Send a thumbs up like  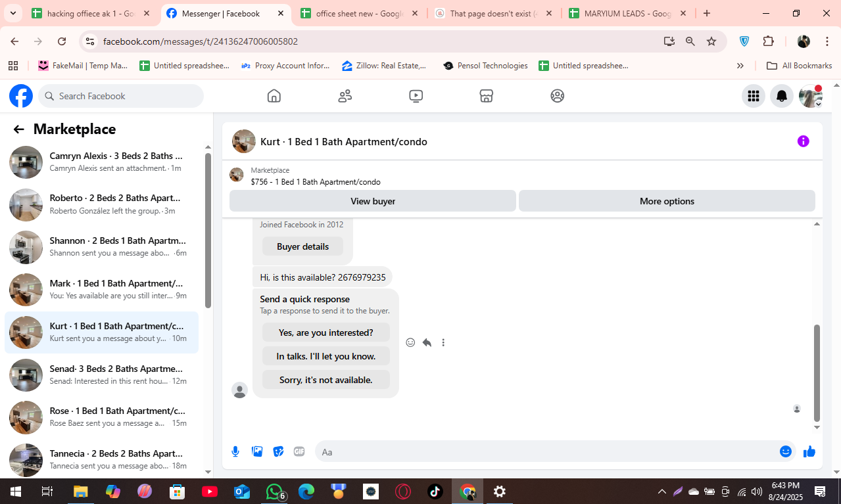pos(809,451)
